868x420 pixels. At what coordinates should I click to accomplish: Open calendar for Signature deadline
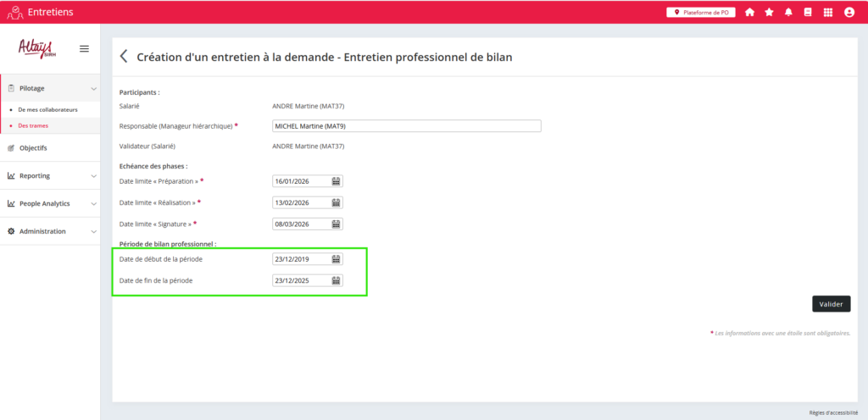point(336,224)
